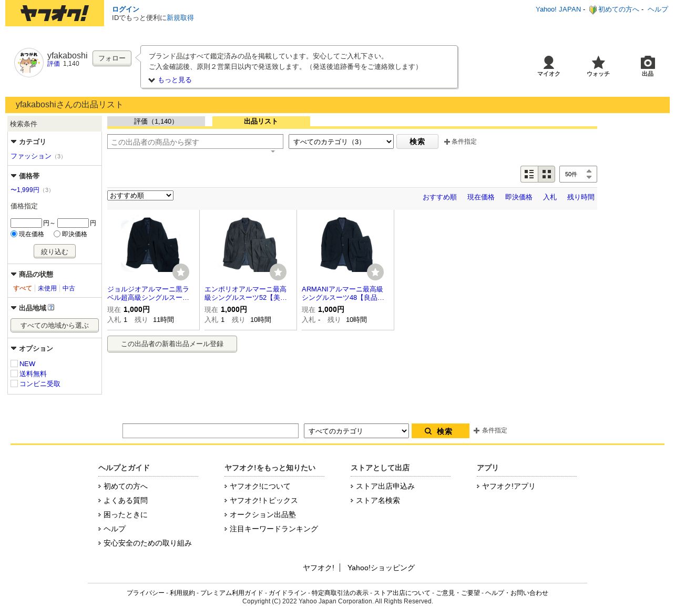
Task: Filter by 〜1,999円 price range
Action: (25, 190)
